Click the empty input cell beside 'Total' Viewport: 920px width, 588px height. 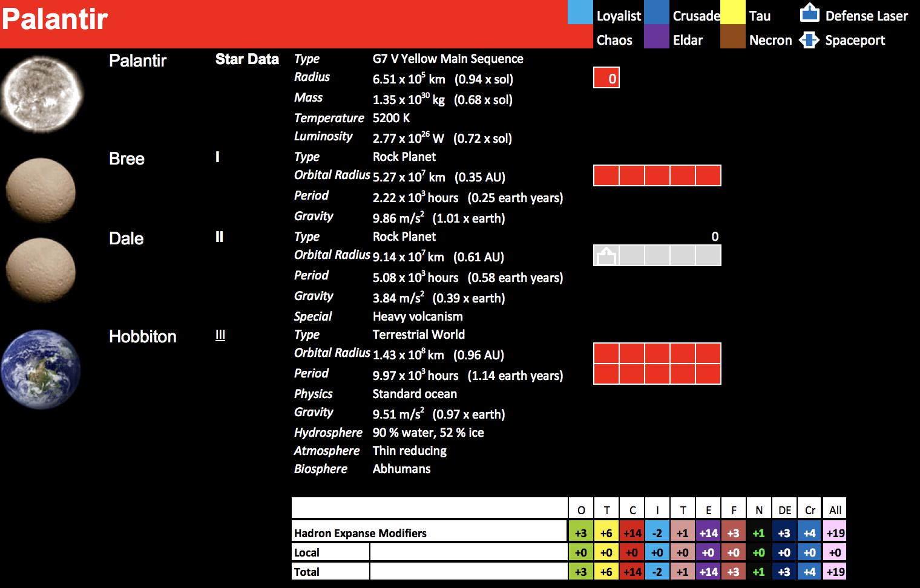(468, 571)
